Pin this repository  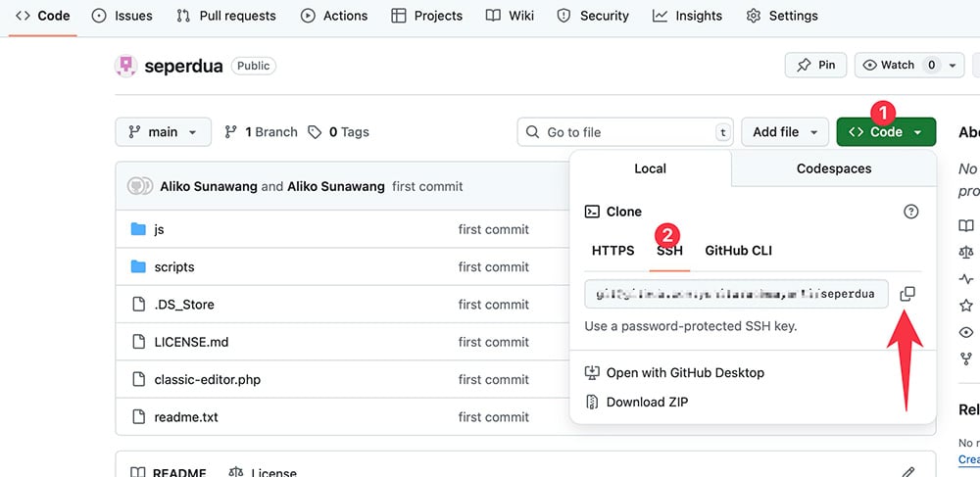click(815, 65)
